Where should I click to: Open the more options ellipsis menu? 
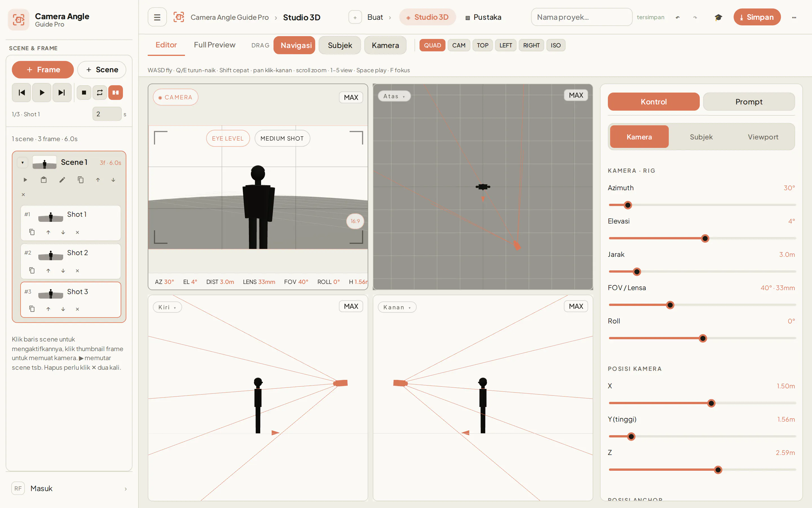pyautogui.click(x=794, y=17)
